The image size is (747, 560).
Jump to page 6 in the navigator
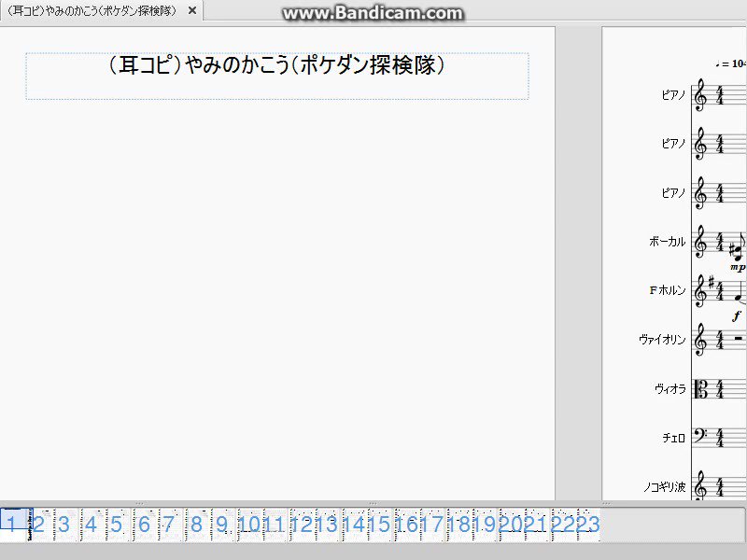(144, 524)
